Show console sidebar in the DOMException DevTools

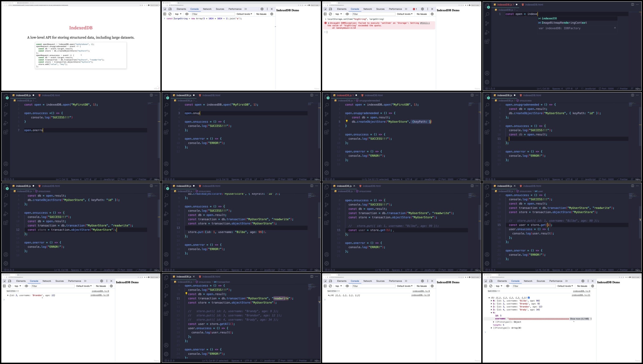tap(325, 14)
